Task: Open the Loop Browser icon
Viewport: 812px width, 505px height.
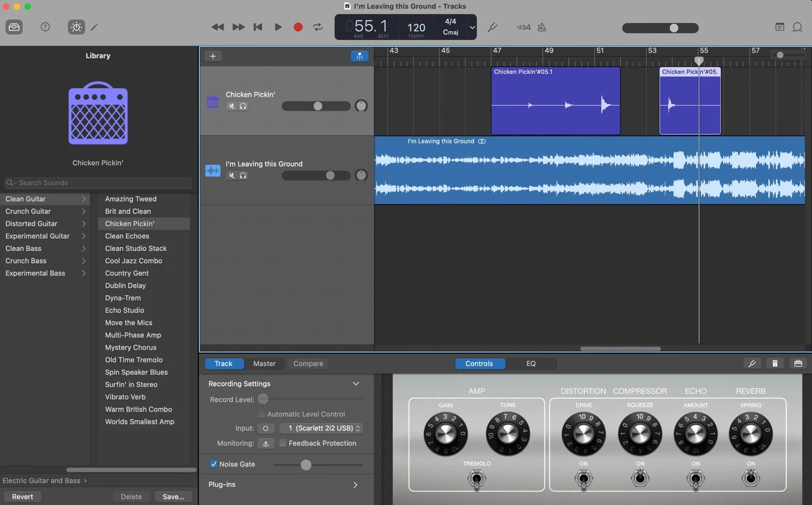Action: pos(797,27)
